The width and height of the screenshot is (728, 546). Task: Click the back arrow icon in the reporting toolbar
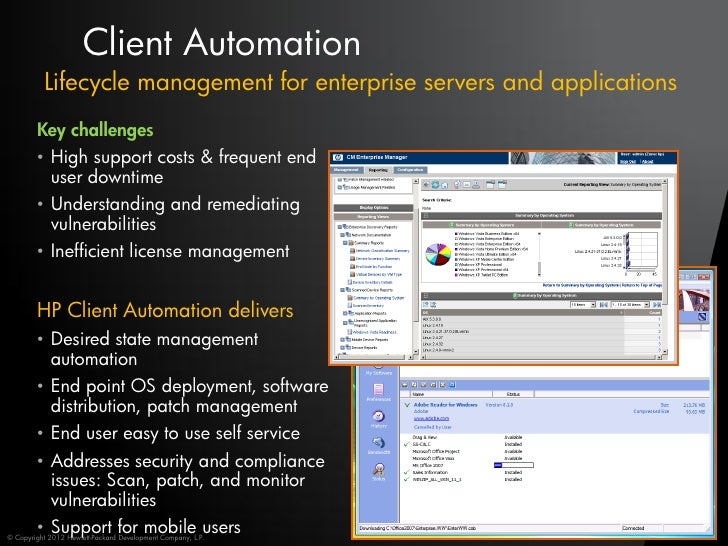tap(426, 185)
